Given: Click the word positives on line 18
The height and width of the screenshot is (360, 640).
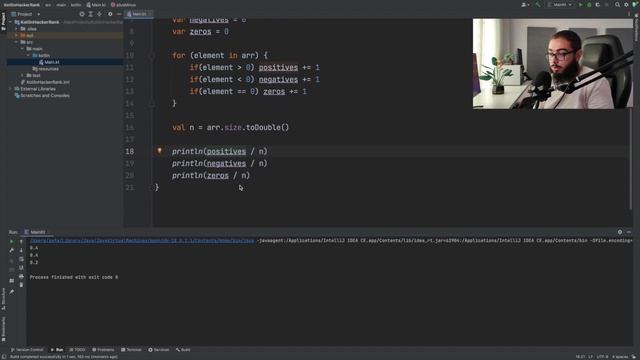Looking at the screenshot, I should pyautogui.click(x=226, y=151).
